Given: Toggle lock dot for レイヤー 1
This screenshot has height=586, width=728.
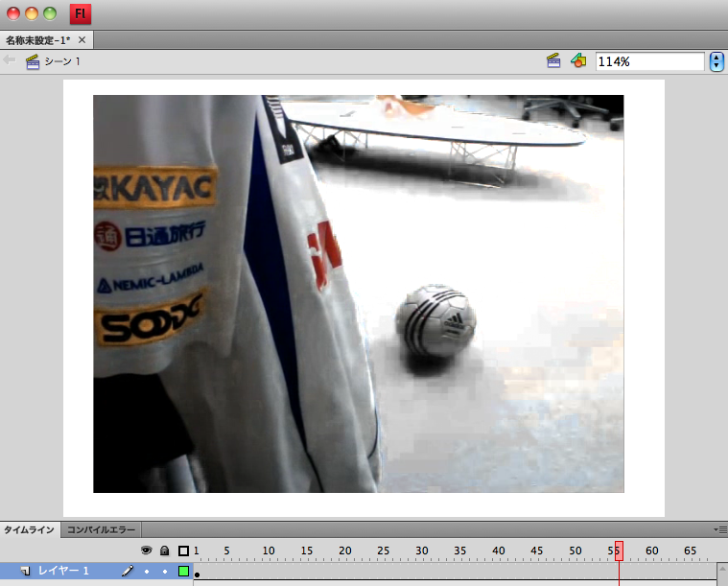Looking at the screenshot, I should click(x=165, y=572).
